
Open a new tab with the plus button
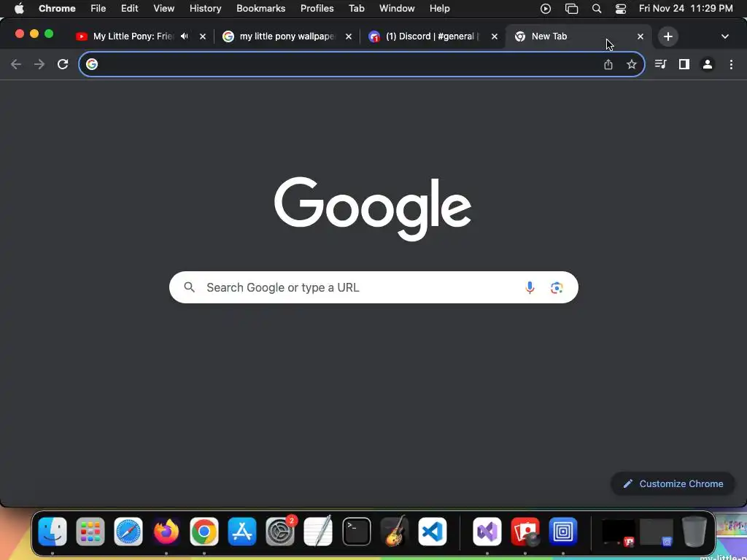668,36
